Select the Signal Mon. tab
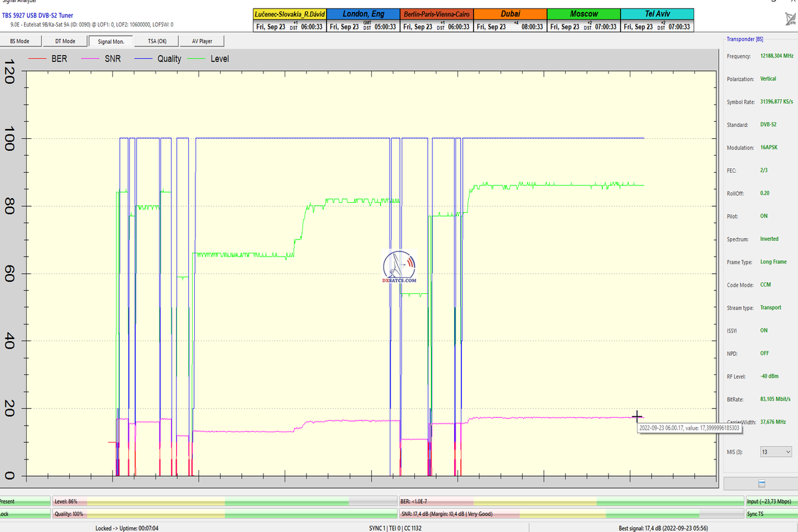This screenshot has width=798, height=532. click(110, 41)
